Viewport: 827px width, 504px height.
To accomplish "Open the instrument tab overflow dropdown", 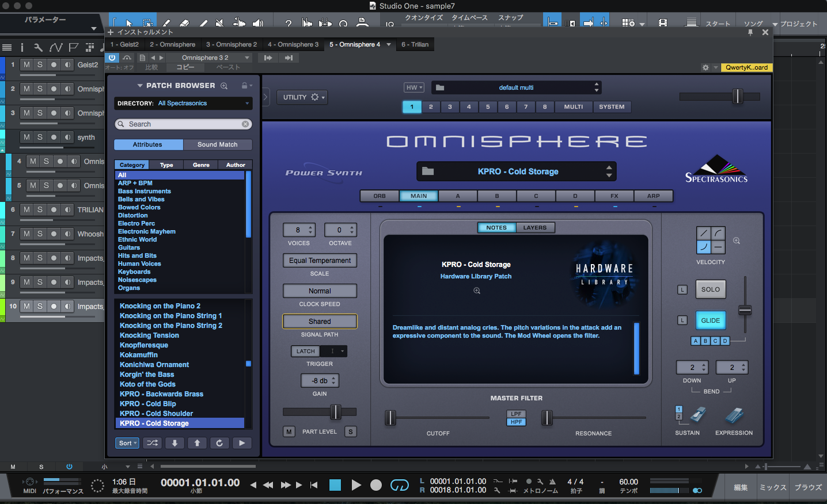I will click(x=389, y=44).
